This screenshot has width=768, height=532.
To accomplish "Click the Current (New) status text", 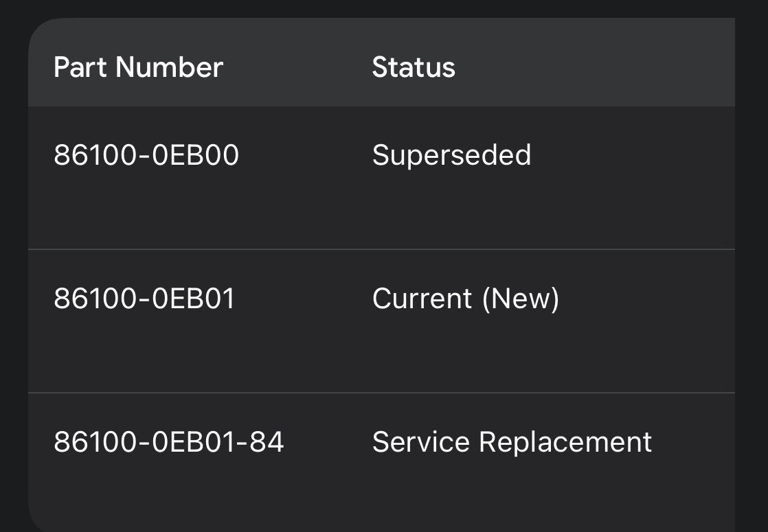I will (465, 299).
